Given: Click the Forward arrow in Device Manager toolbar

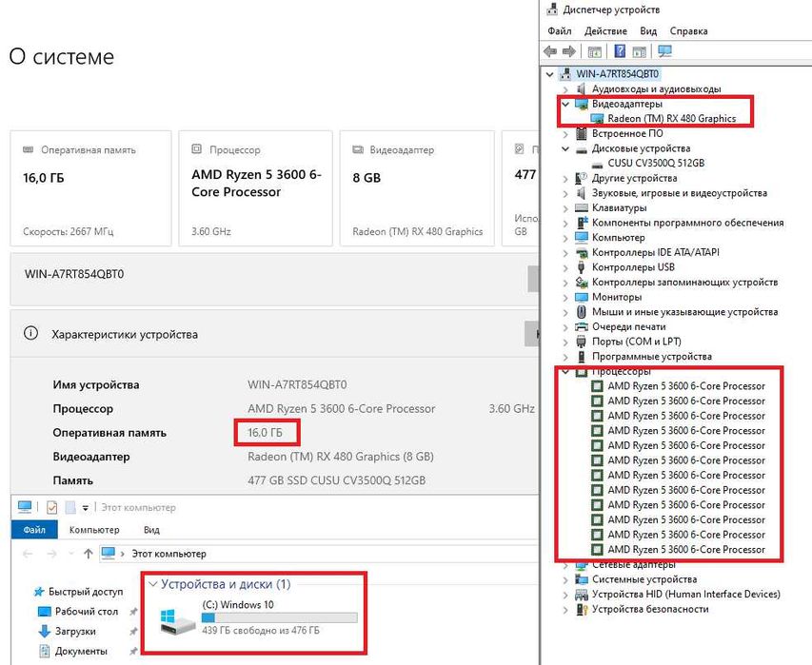Looking at the screenshot, I should [x=568, y=51].
